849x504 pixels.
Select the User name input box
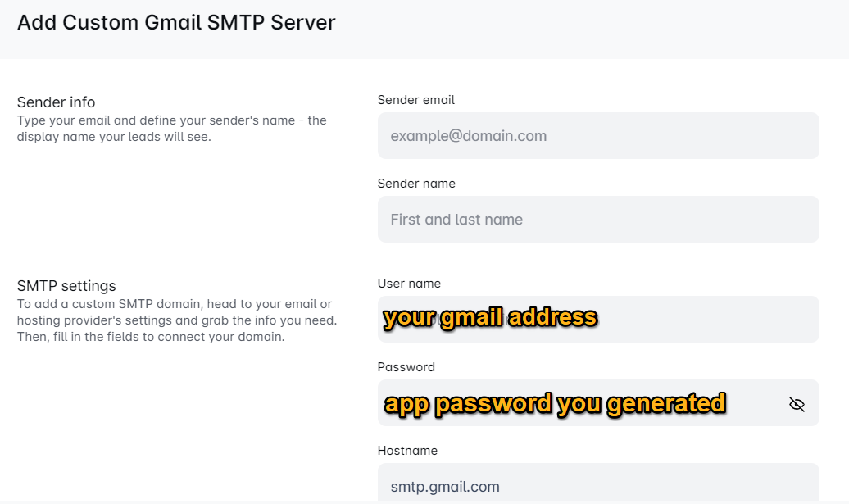tap(705, 319)
